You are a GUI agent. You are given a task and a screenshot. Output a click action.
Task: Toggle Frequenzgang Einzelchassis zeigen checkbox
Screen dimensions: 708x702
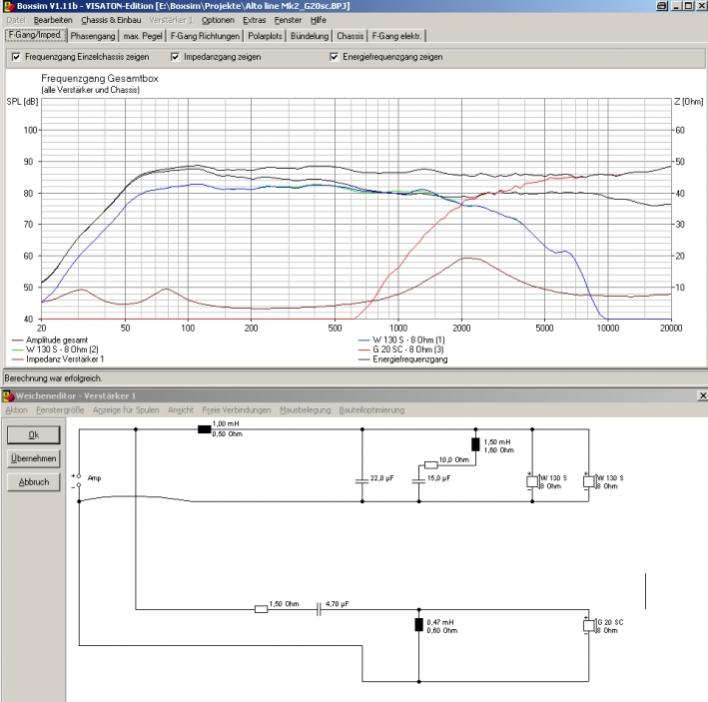point(16,57)
